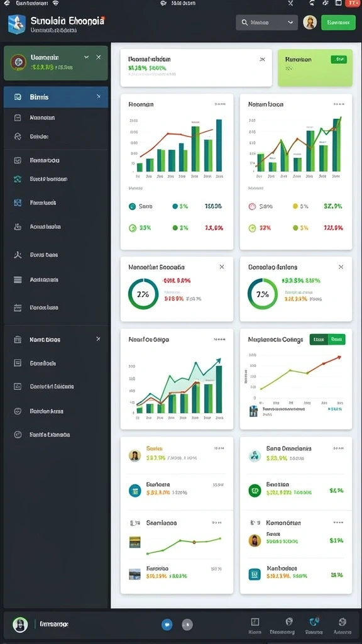Expand the chevron on the green sidebar account card
The width and height of the screenshot is (362, 644).
point(86,57)
